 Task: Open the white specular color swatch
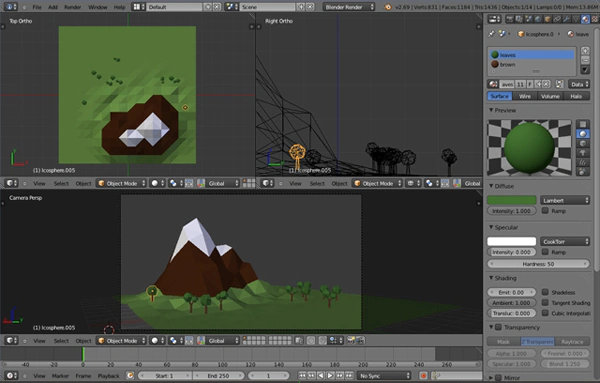(x=511, y=241)
